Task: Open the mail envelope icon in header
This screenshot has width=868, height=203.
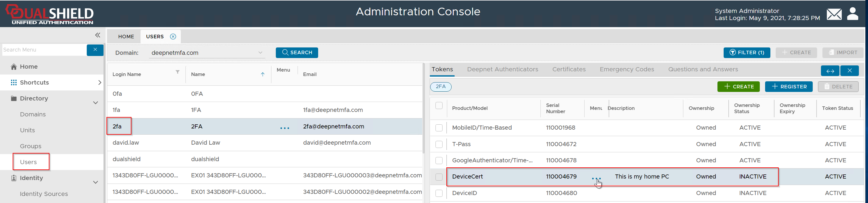Action: point(834,14)
